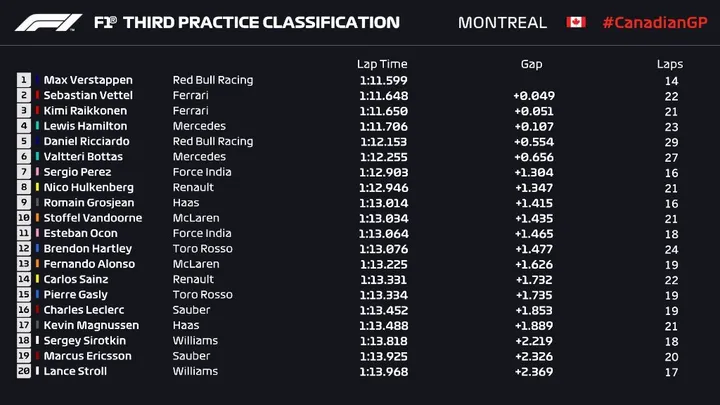Click Nico Hulkenberg's yellow team color bar
720x405 pixels.
pos(37,187)
